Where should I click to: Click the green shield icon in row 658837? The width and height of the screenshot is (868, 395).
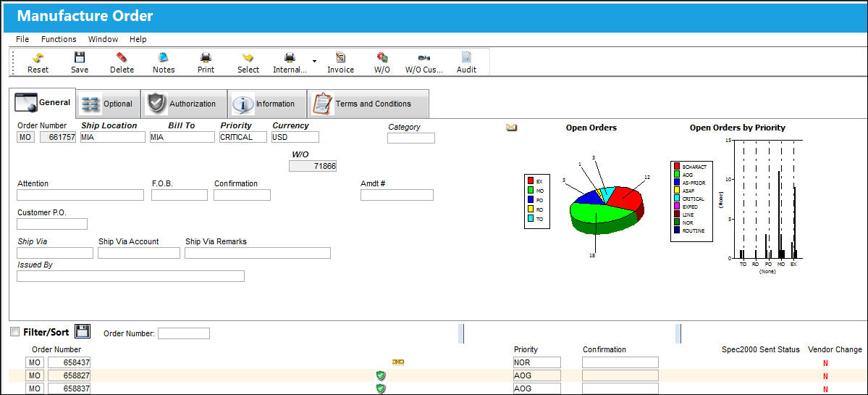[380, 389]
